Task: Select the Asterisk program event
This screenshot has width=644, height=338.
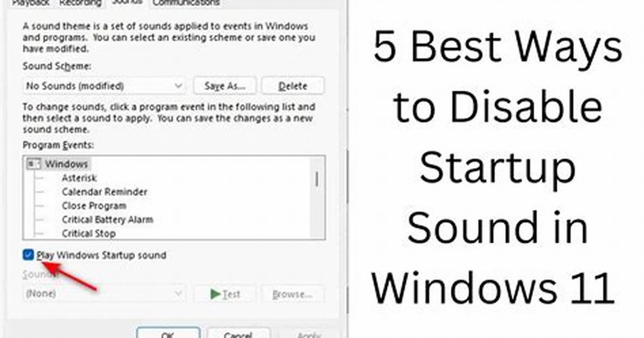Action: pos(79,178)
